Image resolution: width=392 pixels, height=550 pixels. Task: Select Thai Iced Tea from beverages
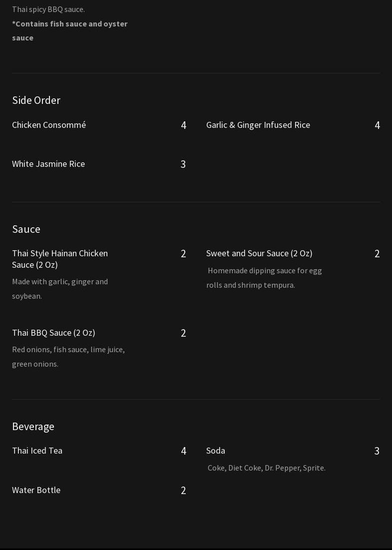point(37,451)
